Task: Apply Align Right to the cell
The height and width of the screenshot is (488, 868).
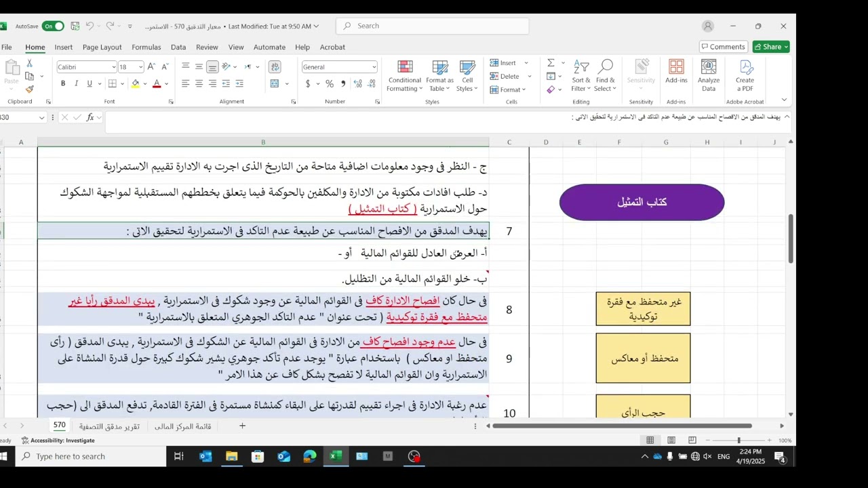Action: (212, 83)
